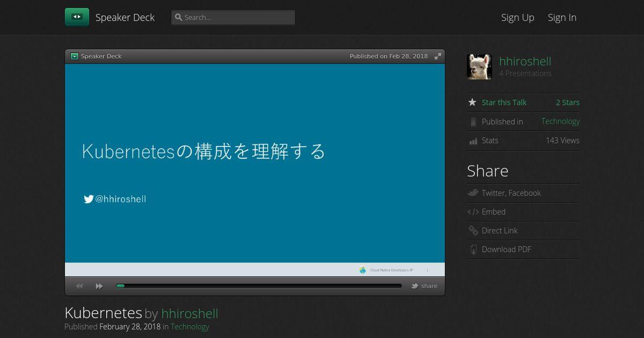
Task: Click the slide progress bar
Action: [259, 286]
